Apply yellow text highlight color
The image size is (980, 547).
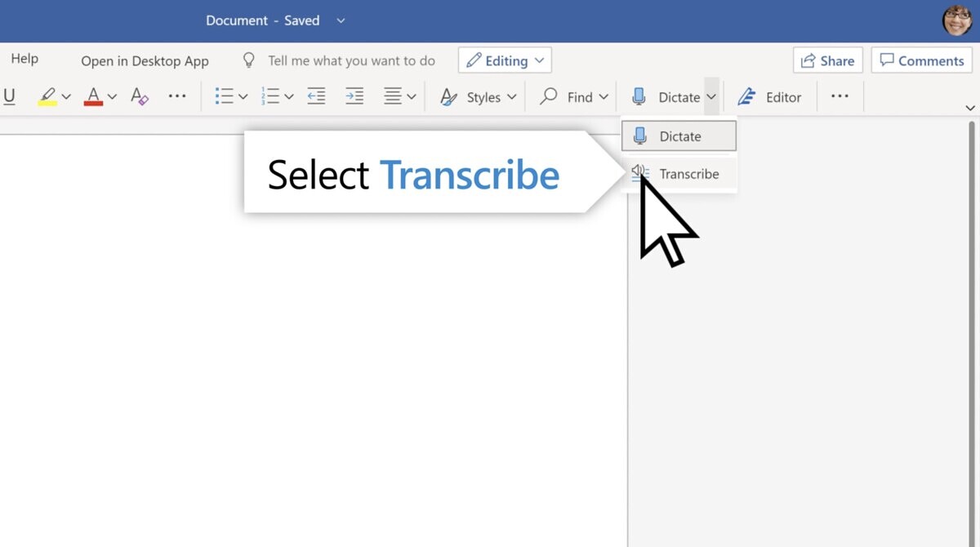47,97
